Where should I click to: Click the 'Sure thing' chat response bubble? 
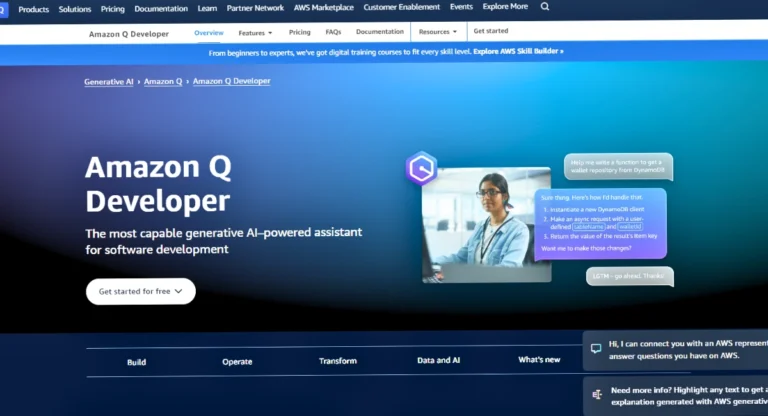coord(600,223)
